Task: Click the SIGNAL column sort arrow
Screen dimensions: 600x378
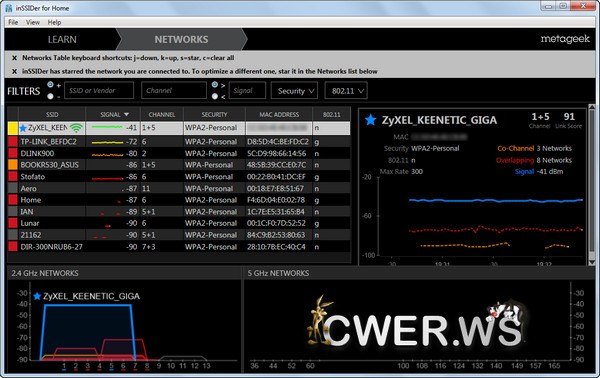Action: tap(127, 114)
